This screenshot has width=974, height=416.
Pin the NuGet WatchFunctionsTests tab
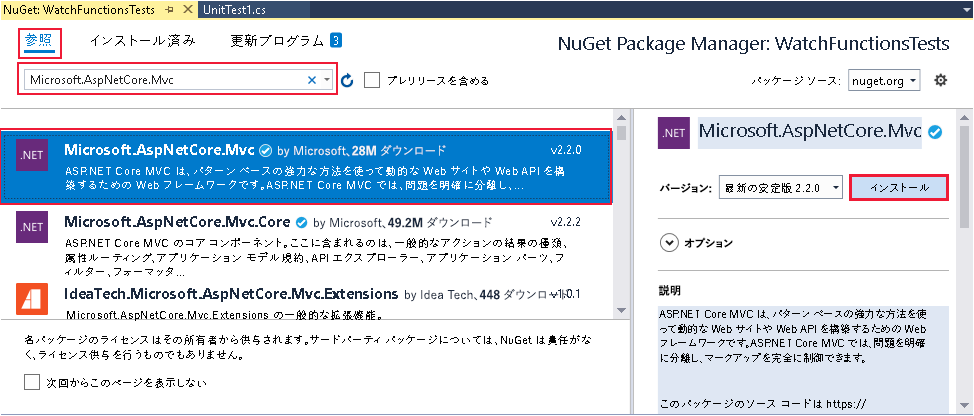(x=169, y=9)
